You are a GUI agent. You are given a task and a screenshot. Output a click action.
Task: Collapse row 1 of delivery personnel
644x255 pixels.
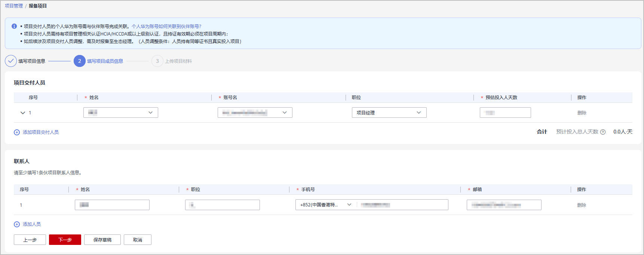click(23, 113)
